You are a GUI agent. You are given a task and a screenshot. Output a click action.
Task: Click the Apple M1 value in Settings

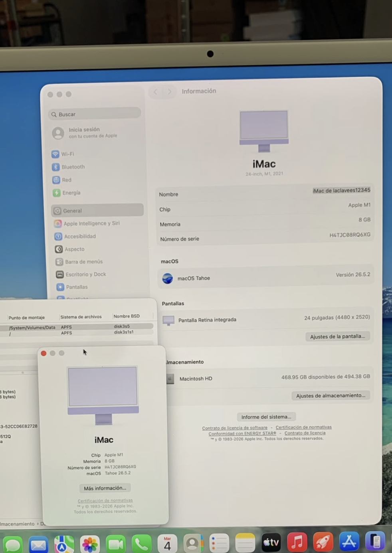coord(359,205)
